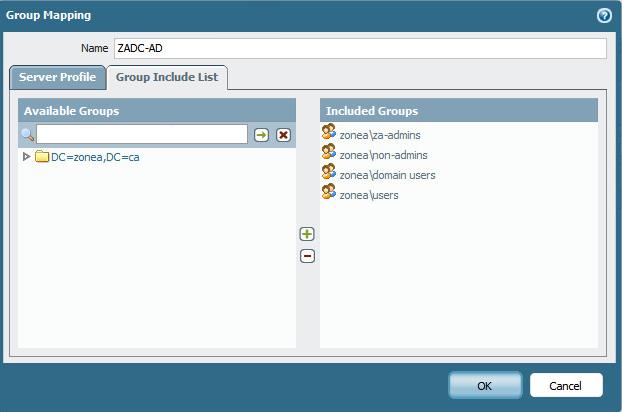Screen dimensions: 622x412
Task: Select the DC=zonea,DC=ca tree label
Action: [95, 157]
